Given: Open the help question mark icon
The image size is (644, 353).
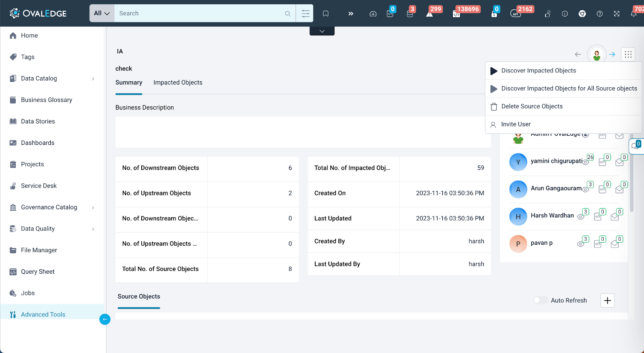Looking at the screenshot, I should [x=600, y=14].
